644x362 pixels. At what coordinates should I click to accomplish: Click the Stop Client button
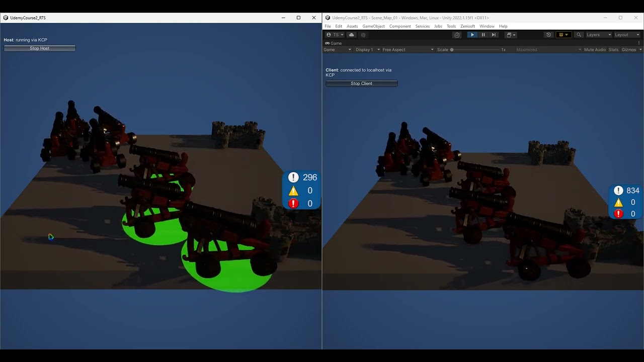pyautogui.click(x=361, y=83)
